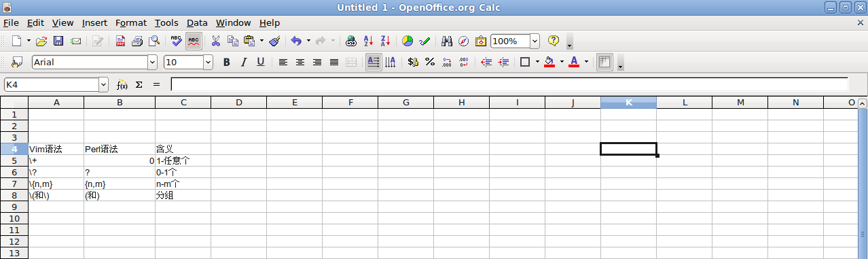
Task: Set top-to-bottom text direction
Action: click(391, 63)
